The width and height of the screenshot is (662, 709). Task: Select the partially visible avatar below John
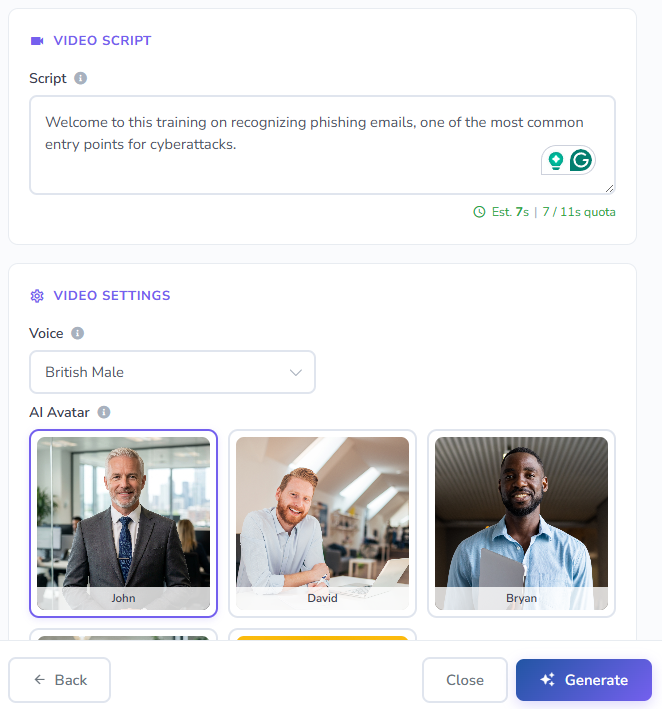pyautogui.click(x=123, y=636)
